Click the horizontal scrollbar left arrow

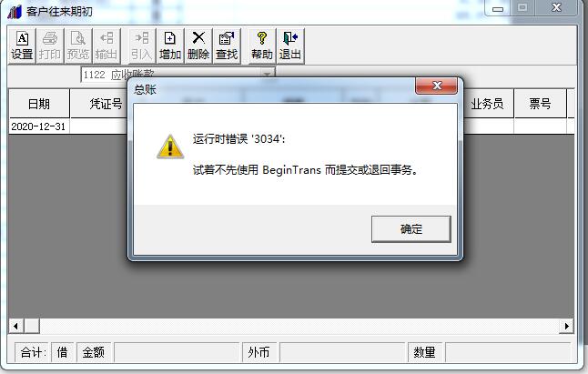[15, 326]
